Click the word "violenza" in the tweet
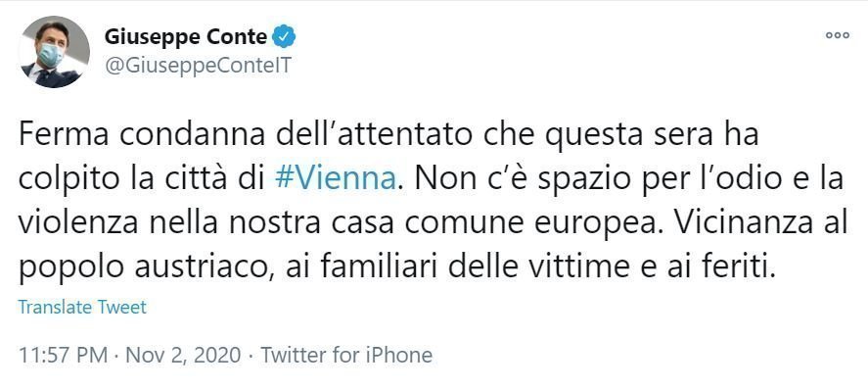The width and height of the screenshot is (868, 388). (x=77, y=222)
